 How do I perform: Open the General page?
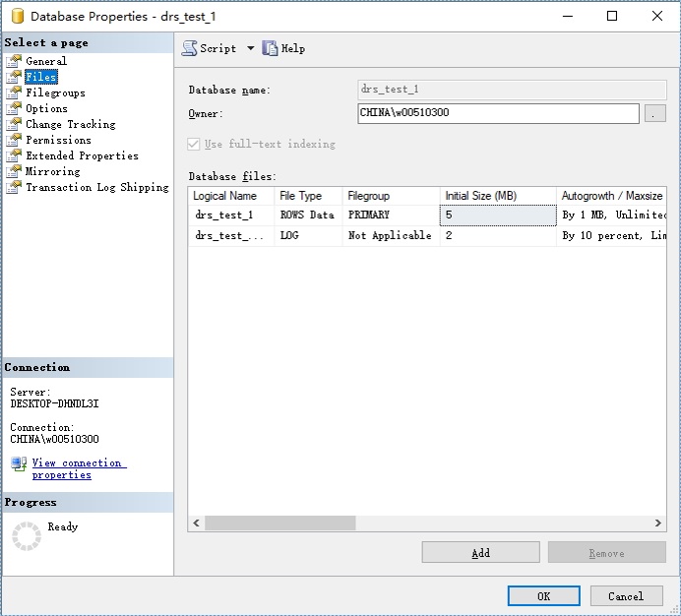click(x=46, y=61)
